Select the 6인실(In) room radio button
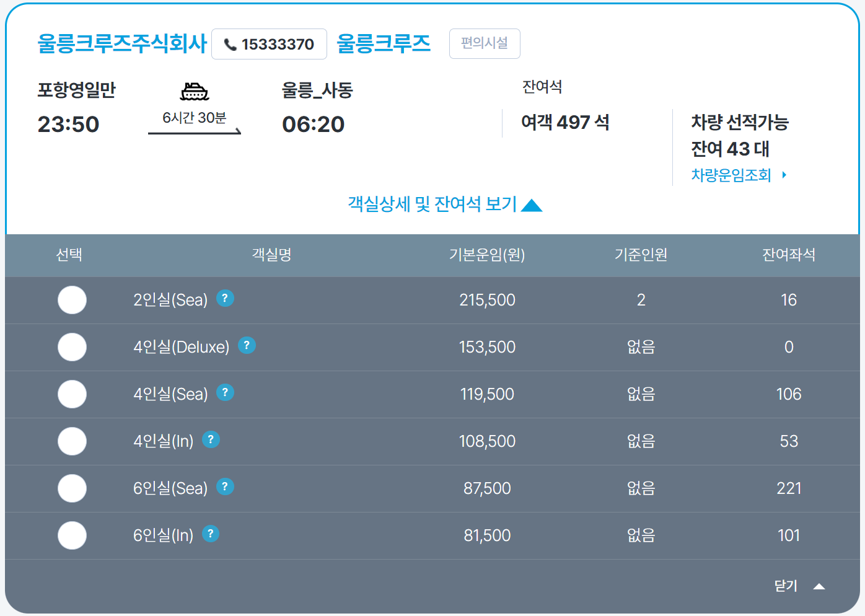Viewport: 865px width, 616px height. tap(72, 535)
